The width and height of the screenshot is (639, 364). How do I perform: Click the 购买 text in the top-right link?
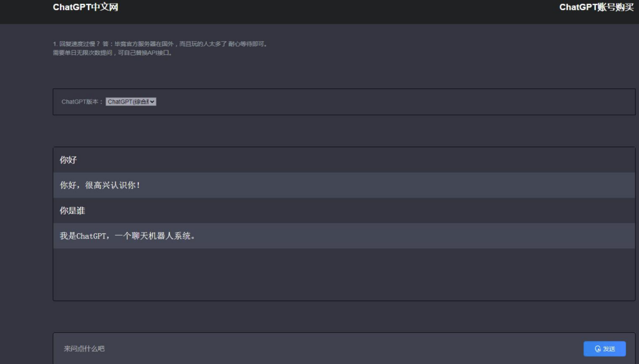pyautogui.click(x=625, y=7)
